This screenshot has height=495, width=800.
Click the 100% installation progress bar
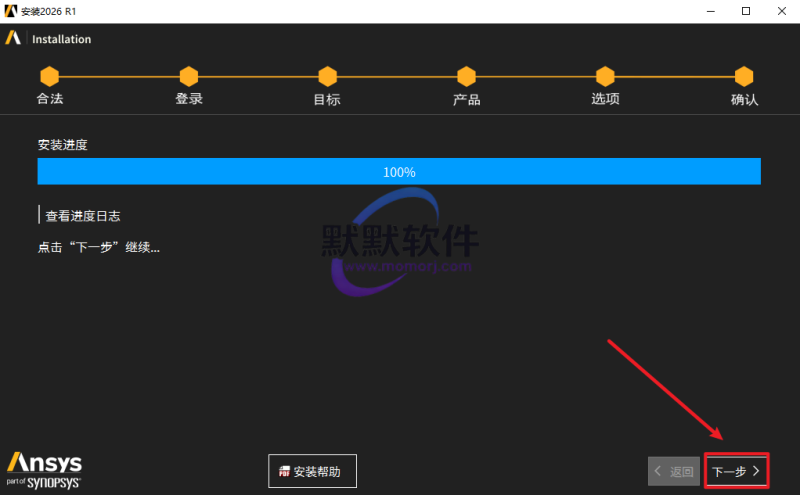click(x=399, y=172)
